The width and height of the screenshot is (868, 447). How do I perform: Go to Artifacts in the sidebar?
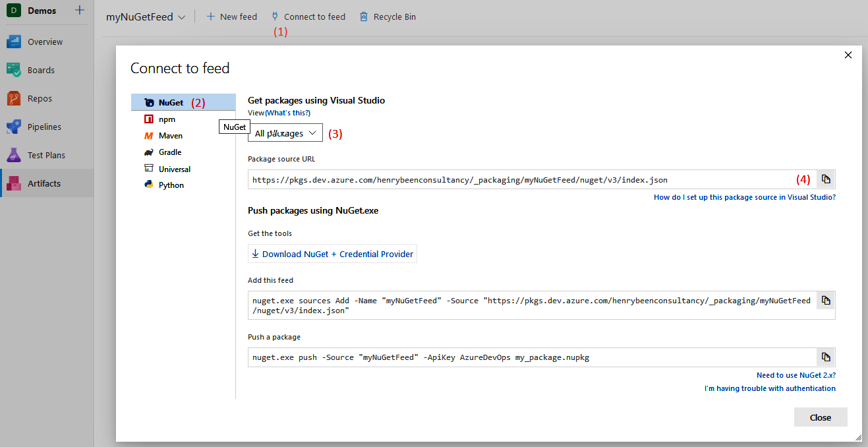(x=47, y=183)
